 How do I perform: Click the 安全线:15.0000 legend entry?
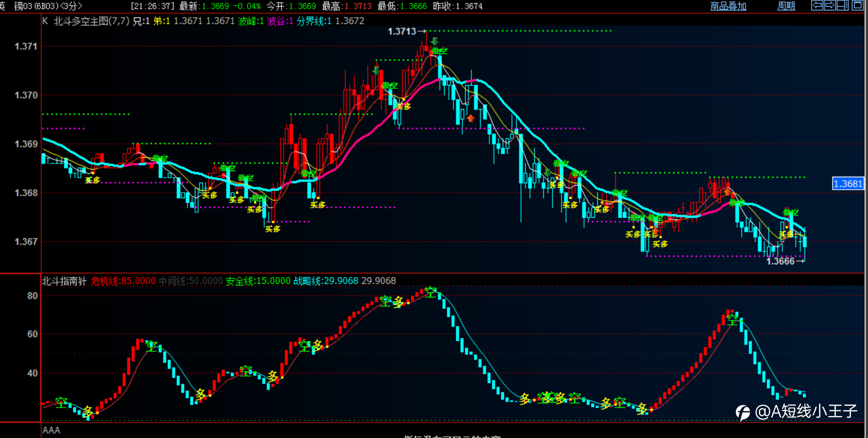click(258, 281)
